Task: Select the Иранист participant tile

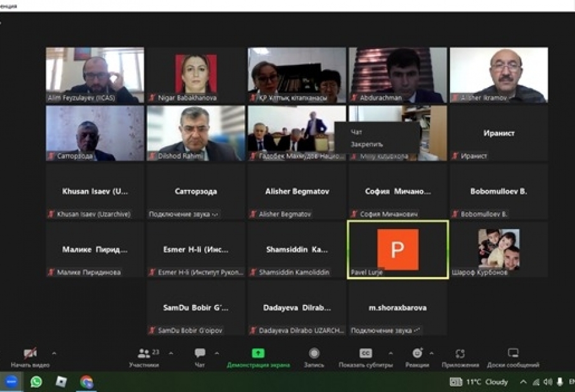Action: click(499, 133)
